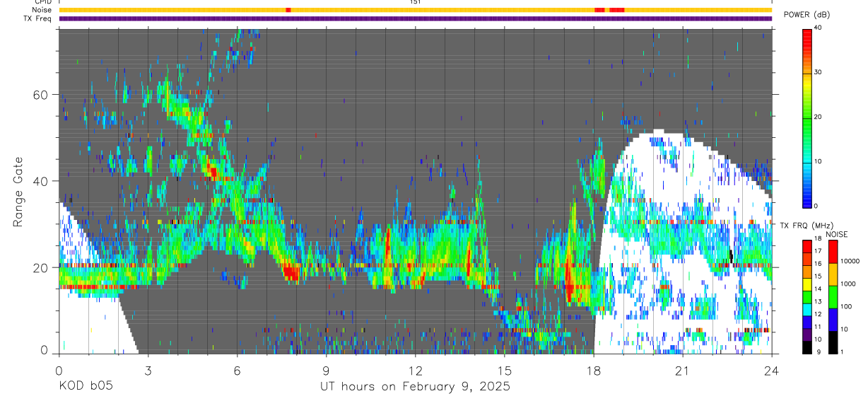Click x-axis tick label '3'

pyautogui.click(x=148, y=370)
